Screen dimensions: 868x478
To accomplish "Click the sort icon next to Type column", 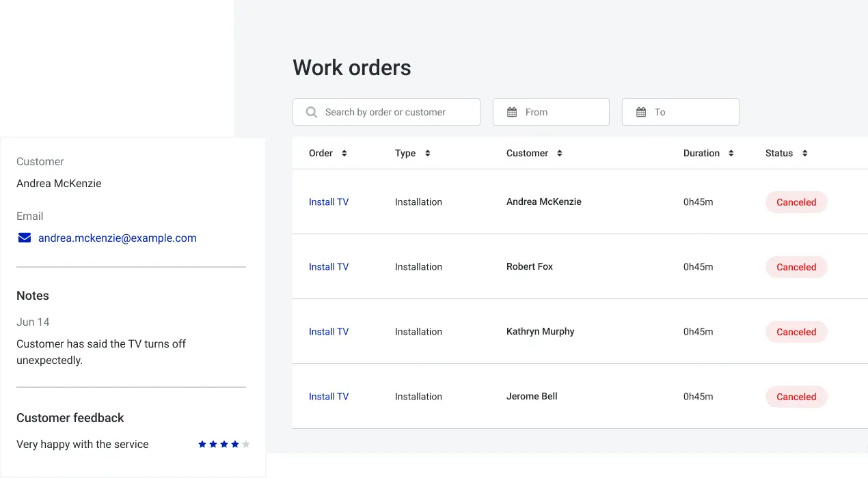I will click(x=428, y=153).
